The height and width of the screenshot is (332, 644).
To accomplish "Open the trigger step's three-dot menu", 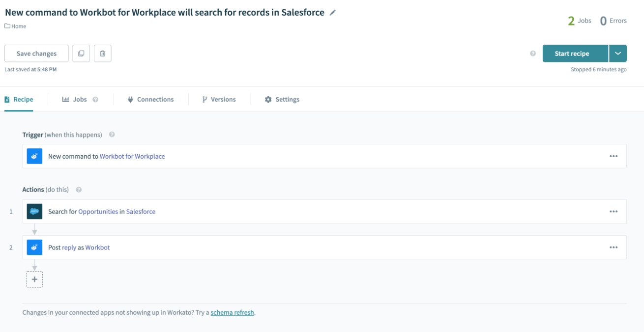I will [x=613, y=156].
